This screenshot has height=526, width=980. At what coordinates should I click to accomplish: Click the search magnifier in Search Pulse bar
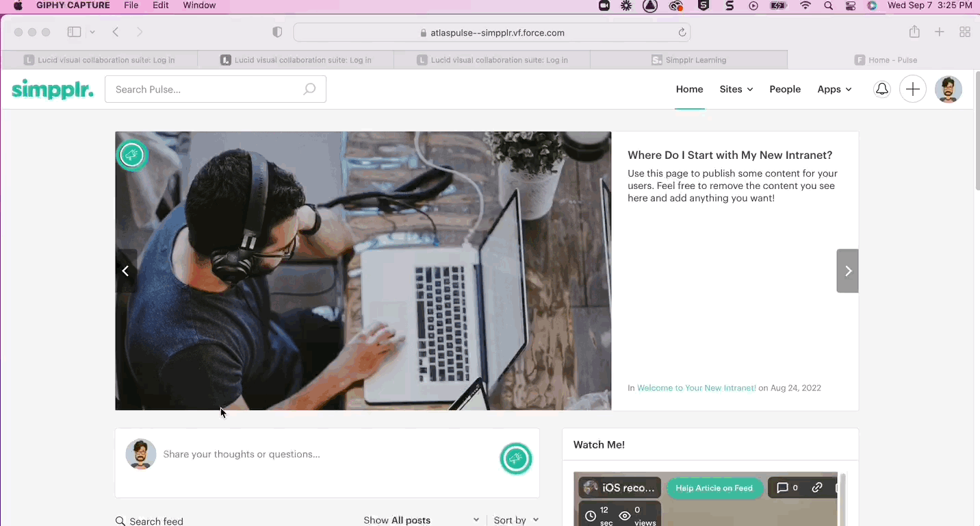click(309, 89)
